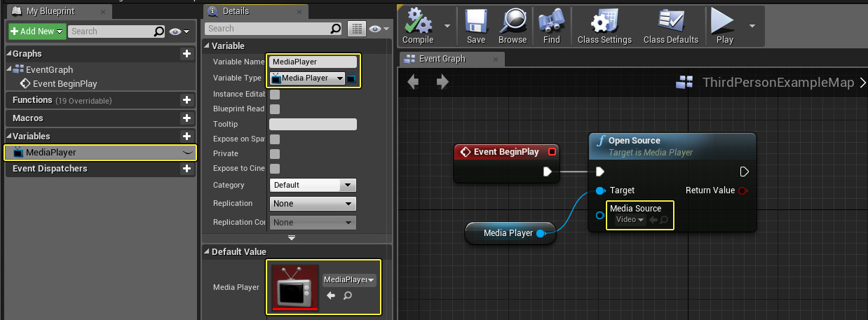Viewport: 868px width, 320px height.
Task: Add a new macro with plus button
Action: (x=187, y=118)
